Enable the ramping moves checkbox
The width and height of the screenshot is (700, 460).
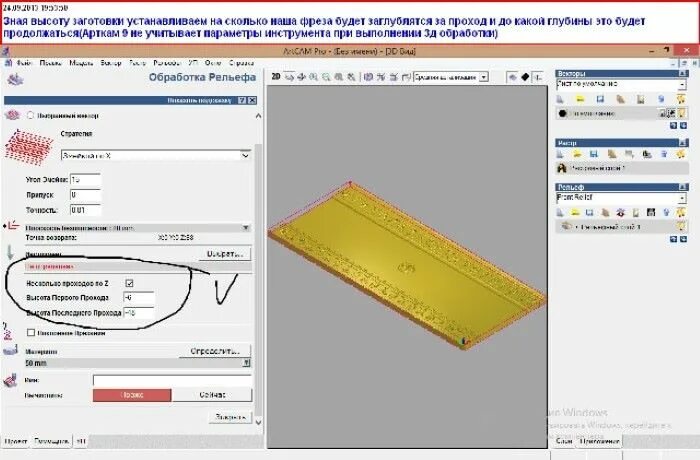click(x=31, y=333)
